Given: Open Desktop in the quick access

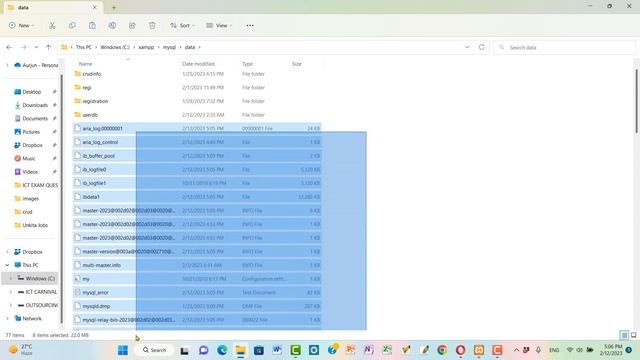Looking at the screenshot, I should point(31,92).
